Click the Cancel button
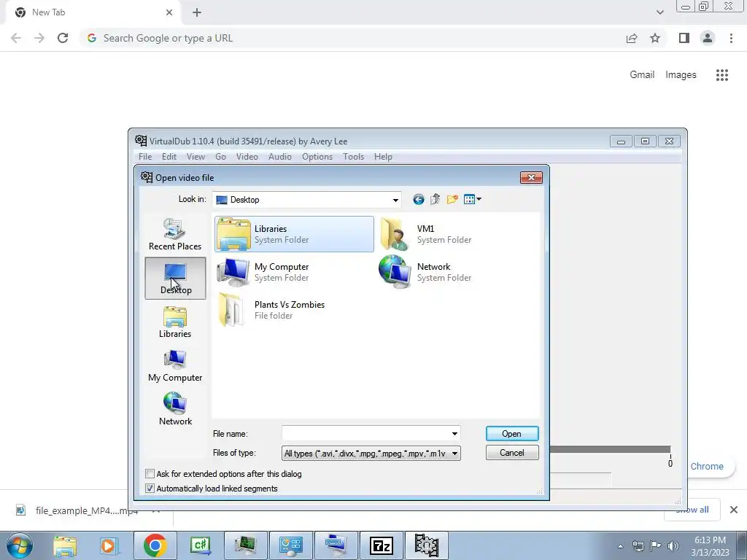 click(x=512, y=453)
